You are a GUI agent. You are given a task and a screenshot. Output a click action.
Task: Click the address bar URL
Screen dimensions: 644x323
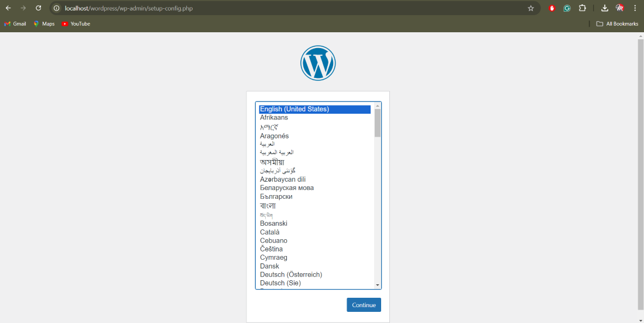[x=129, y=8]
